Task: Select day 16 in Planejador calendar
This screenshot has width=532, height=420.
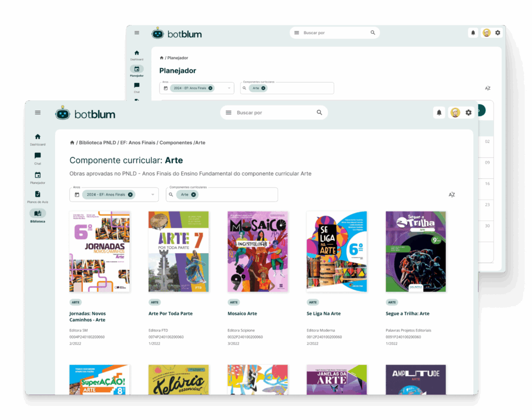Action: pos(487,183)
